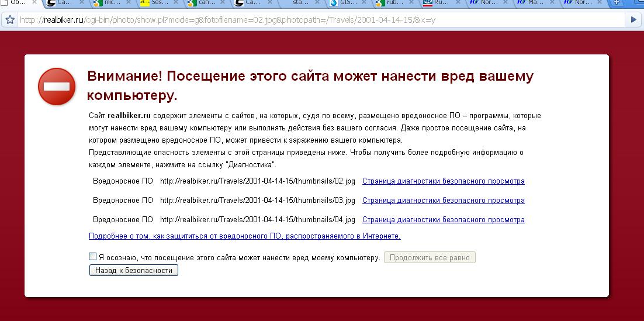The width and height of the screenshot is (644, 321).
Task: Select the 'Ru...' tab
Action: [x=435, y=3]
